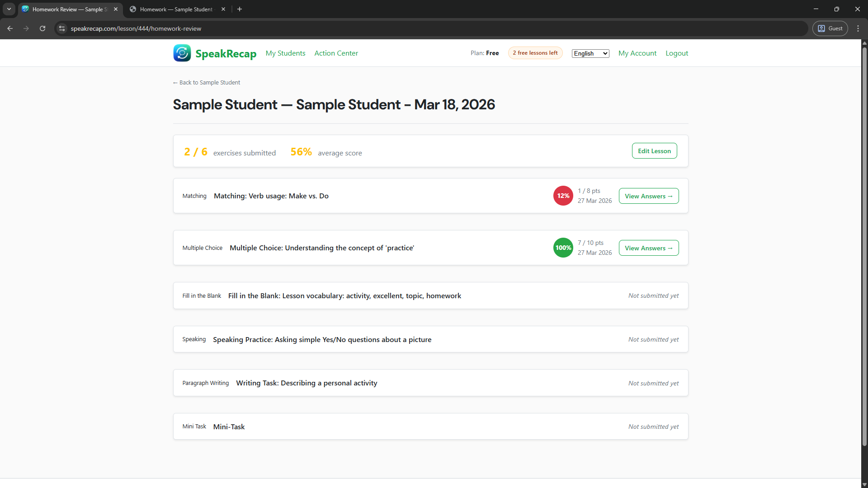
Task: Click Back to Sample Student link
Action: point(207,82)
